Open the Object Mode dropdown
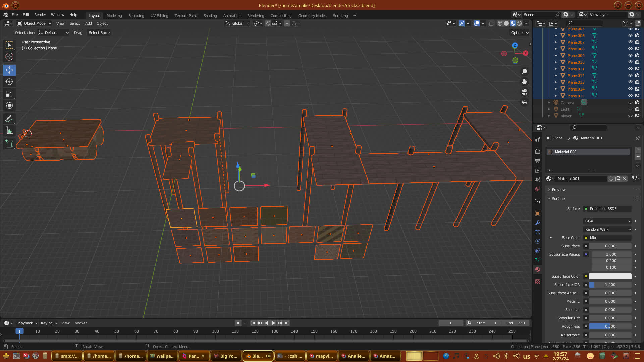Viewport: 644px width, 362px height. click(x=34, y=23)
